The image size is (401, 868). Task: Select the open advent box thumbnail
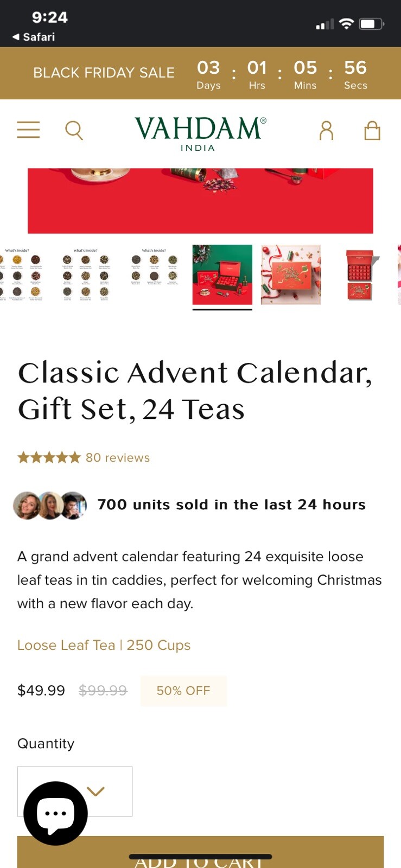[x=359, y=275]
